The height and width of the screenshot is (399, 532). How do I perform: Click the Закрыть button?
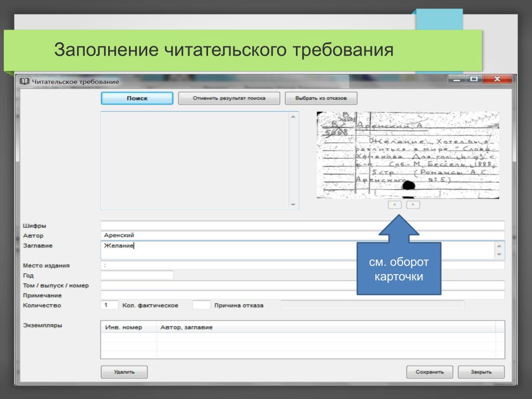point(481,372)
